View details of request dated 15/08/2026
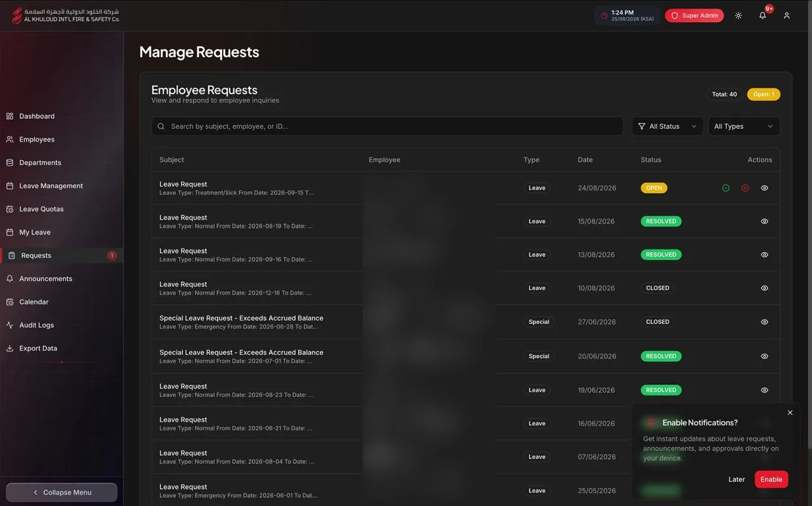Screen dimensions: 812x506 [x=764, y=222]
